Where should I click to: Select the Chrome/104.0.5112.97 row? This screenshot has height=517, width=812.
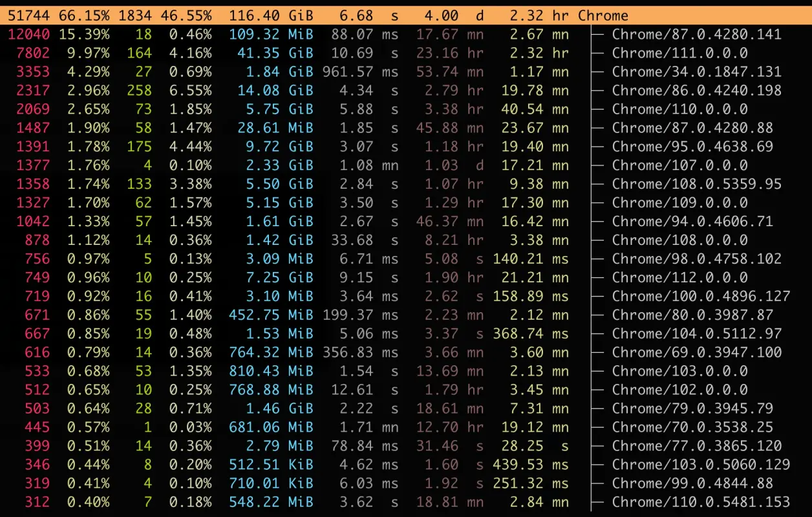(406, 334)
